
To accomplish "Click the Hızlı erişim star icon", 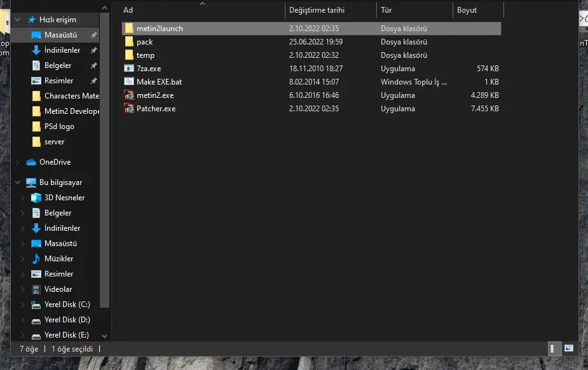I will (32, 20).
